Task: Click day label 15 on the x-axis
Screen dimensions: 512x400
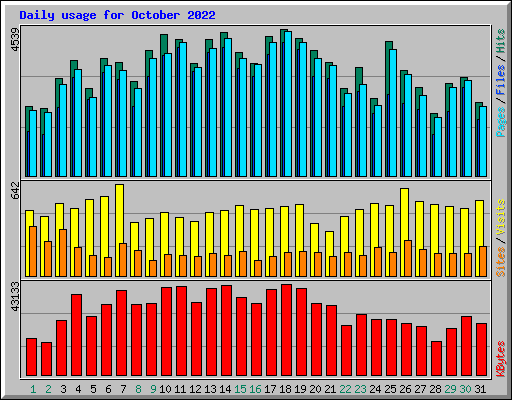Action: [x=240, y=389]
